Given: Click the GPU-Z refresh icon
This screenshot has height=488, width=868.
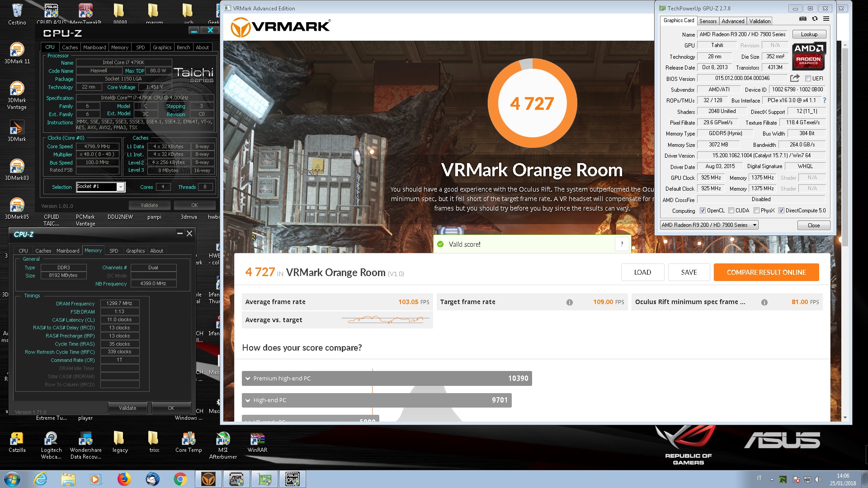Looking at the screenshot, I should (815, 19).
